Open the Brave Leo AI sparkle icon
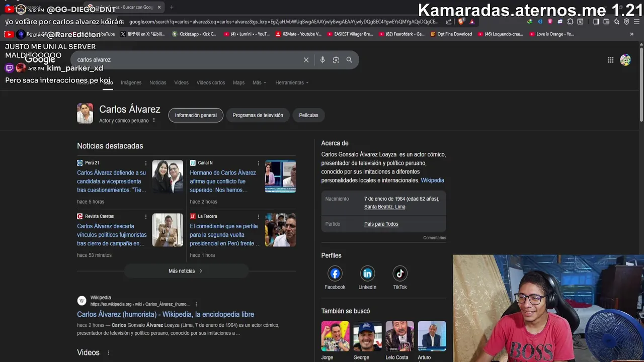The height and width of the screenshot is (362, 644). [616, 22]
